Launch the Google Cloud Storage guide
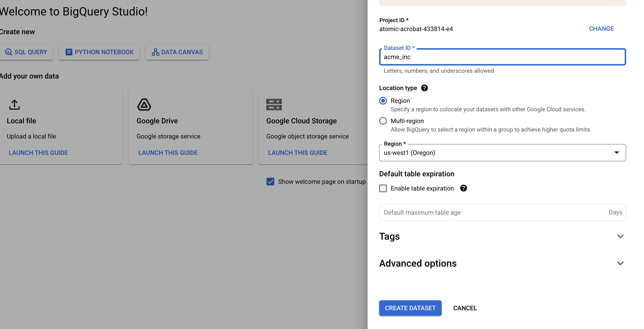Viewport: 644px width, 329px height. point(298,152)
